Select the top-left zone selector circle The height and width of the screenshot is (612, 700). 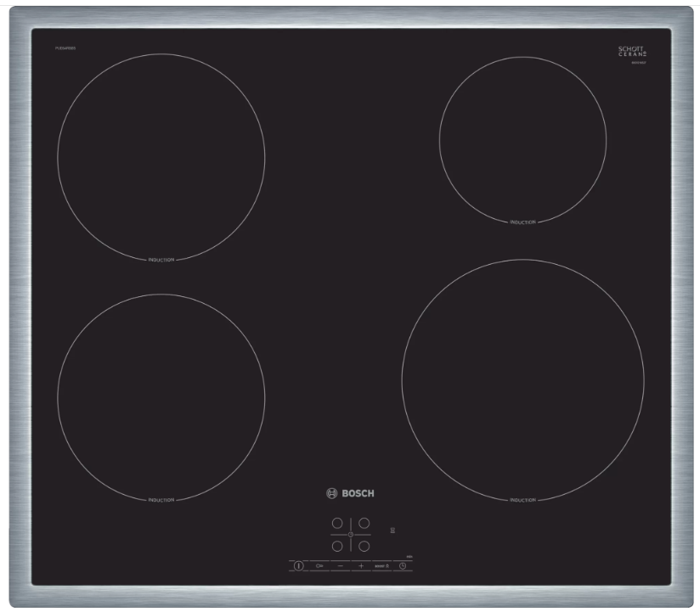pyautogui.click(x=337, y=524)
